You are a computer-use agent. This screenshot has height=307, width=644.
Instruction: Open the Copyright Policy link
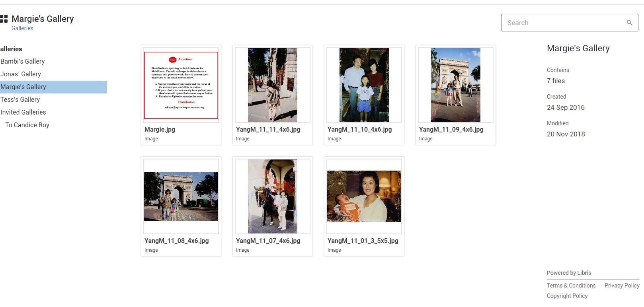(567, 296)
